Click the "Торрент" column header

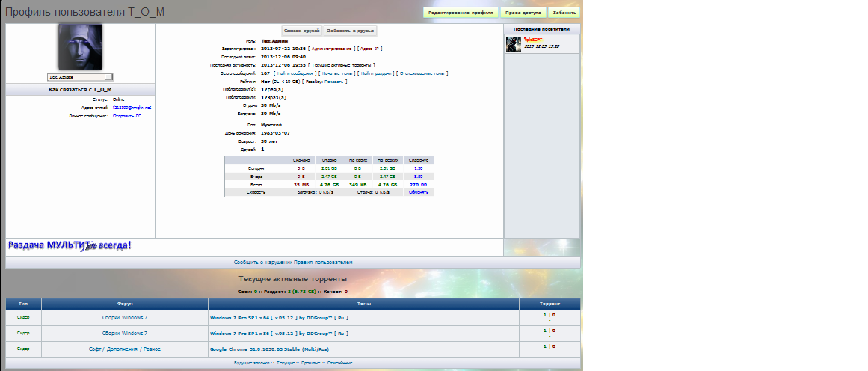point(550,304)
